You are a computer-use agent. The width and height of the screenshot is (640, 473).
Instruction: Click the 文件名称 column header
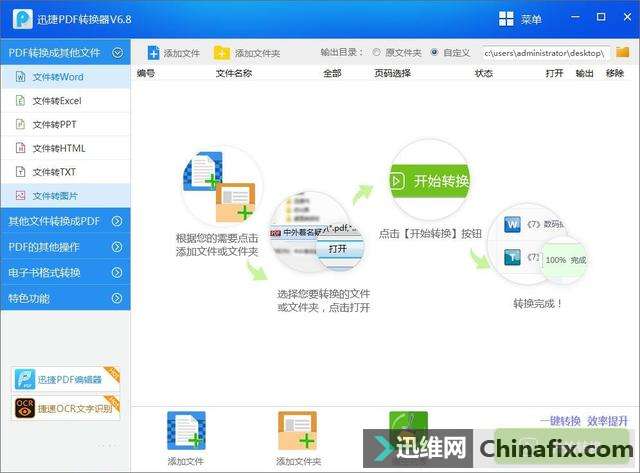234,73
